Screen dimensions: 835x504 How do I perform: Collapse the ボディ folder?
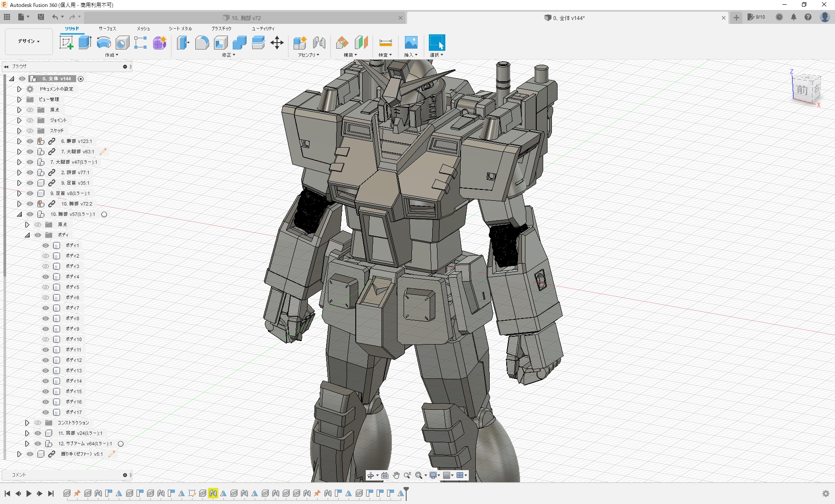click(x=27, y=235)
